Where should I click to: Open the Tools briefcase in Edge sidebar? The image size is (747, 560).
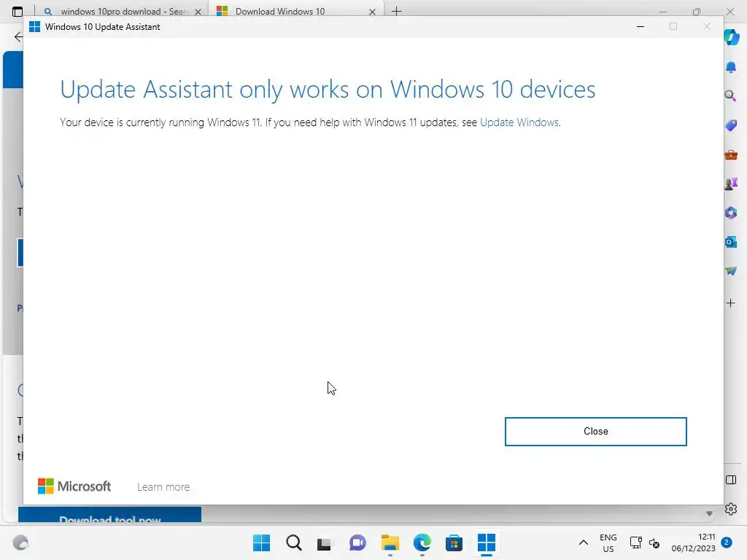[731, 155]
